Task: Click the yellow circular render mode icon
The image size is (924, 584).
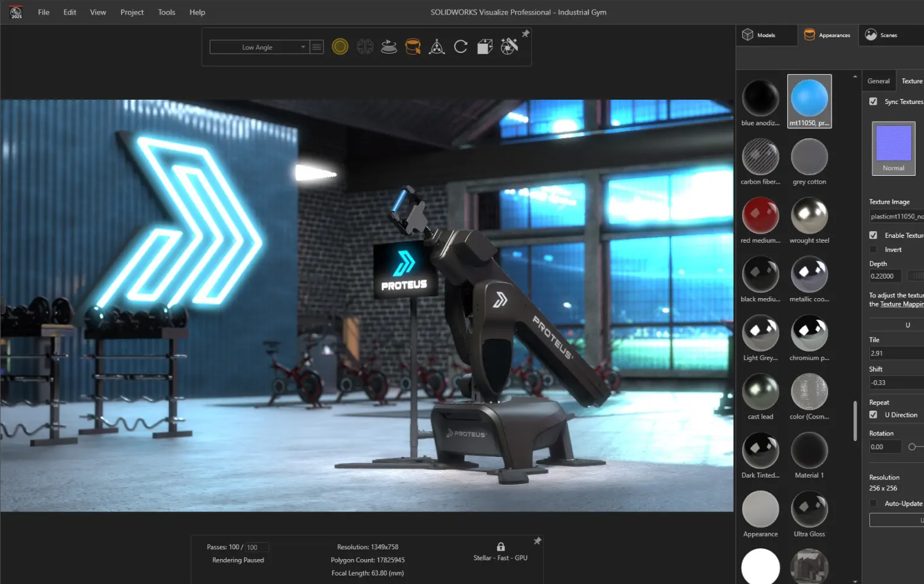Action: click(340, 47)
